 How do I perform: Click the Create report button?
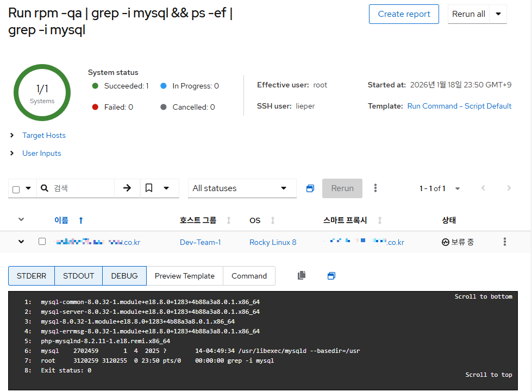coord(404,14)
